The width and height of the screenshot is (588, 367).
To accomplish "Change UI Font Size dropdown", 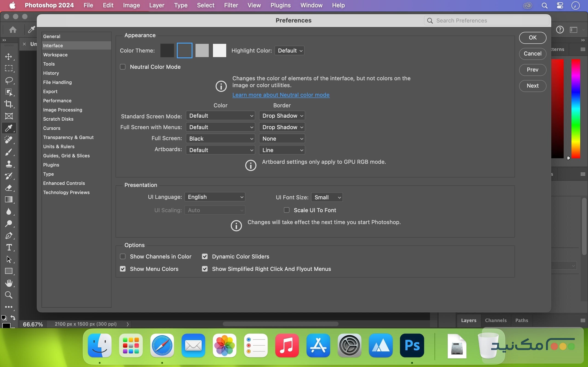I will pyautogui.click(x=327, y=197).
